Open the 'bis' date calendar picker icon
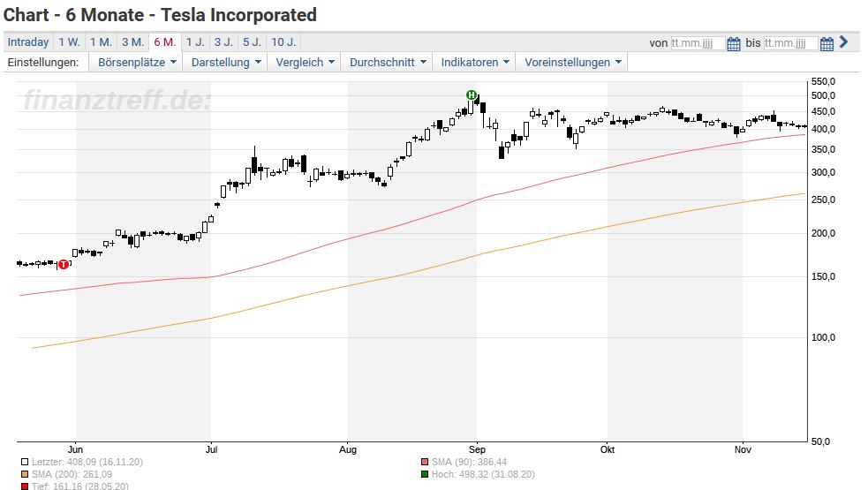The width and height of the screenshot is (868, 490). pyautogui.click(x=826, y=44)
